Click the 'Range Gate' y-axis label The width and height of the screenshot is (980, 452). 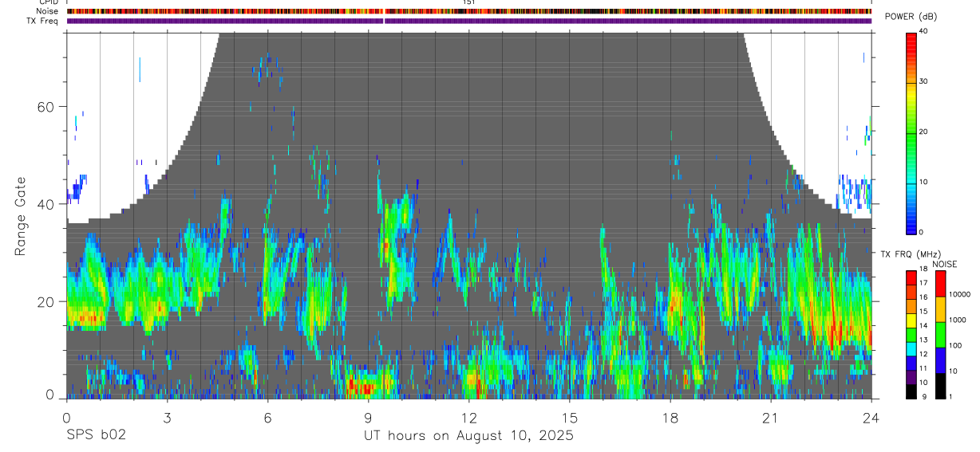22,216
